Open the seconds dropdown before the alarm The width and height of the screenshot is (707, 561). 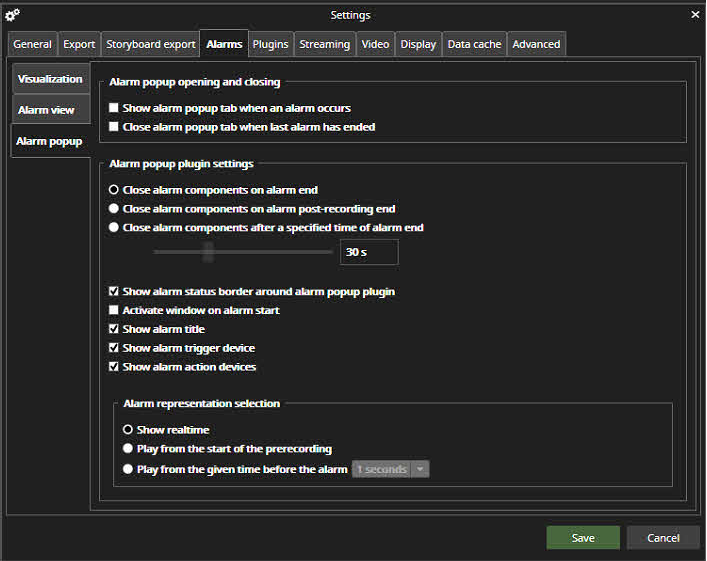(x=420, y=469)
